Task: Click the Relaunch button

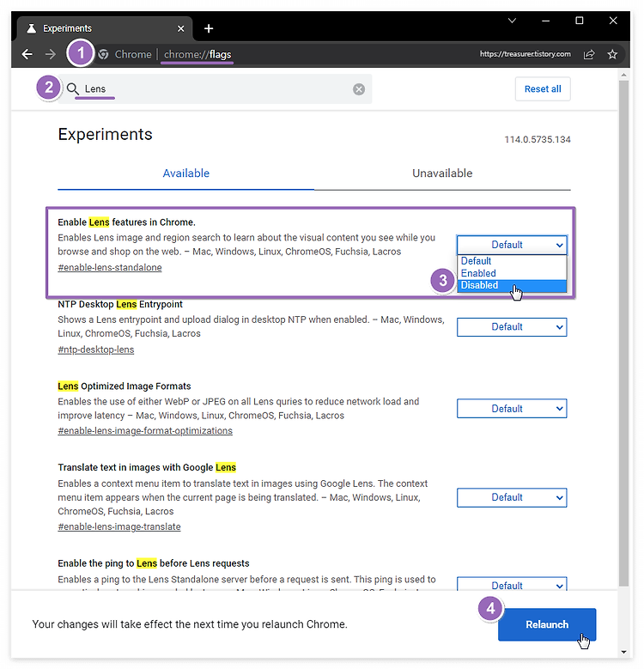Action: (547, 624)
